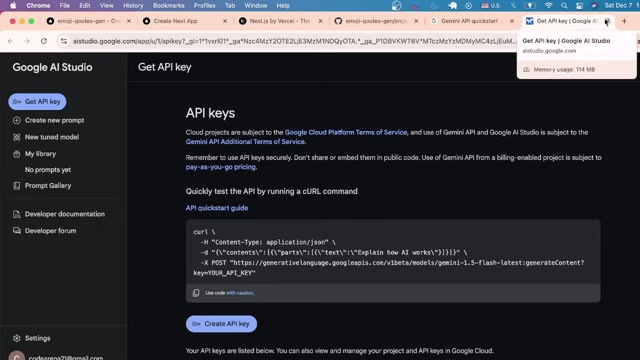Copy the cURL command with copy icon
This screenshot has width=640, height=360.
pos(196,293)
